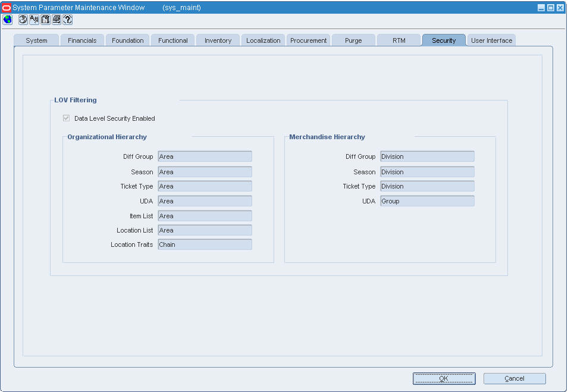
Task: Click the Cancel button
Action: tap(514, 378)
